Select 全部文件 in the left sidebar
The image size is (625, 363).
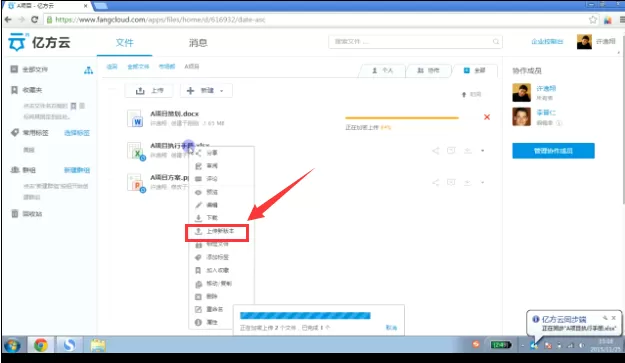[35, 69]
